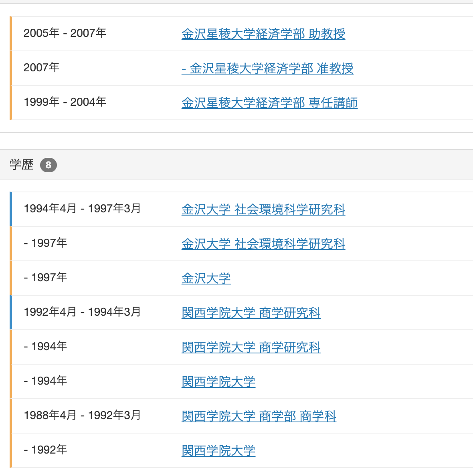
Task: Open the 関西学院大学 商学部 商学科 link
Action: coord(259,416)
